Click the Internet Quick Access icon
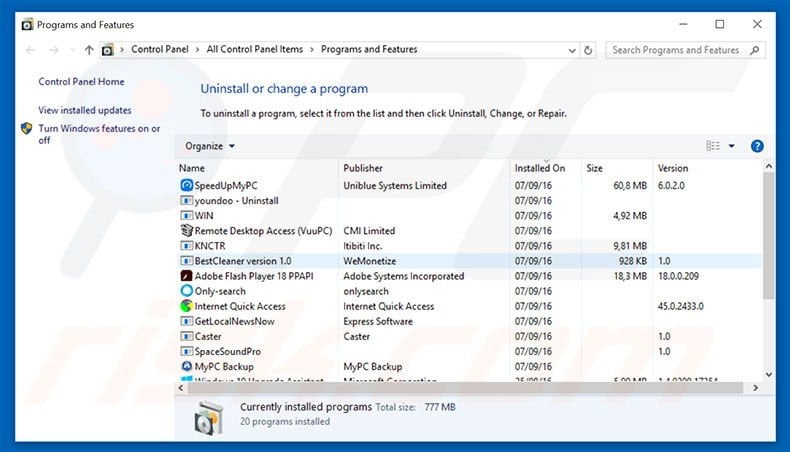 (186, 306)
